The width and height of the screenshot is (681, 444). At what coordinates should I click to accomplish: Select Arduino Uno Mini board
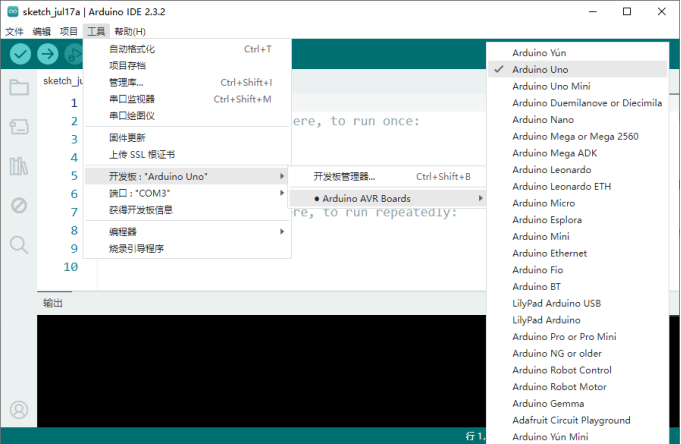pyautogui.click(x=578, y=86)
